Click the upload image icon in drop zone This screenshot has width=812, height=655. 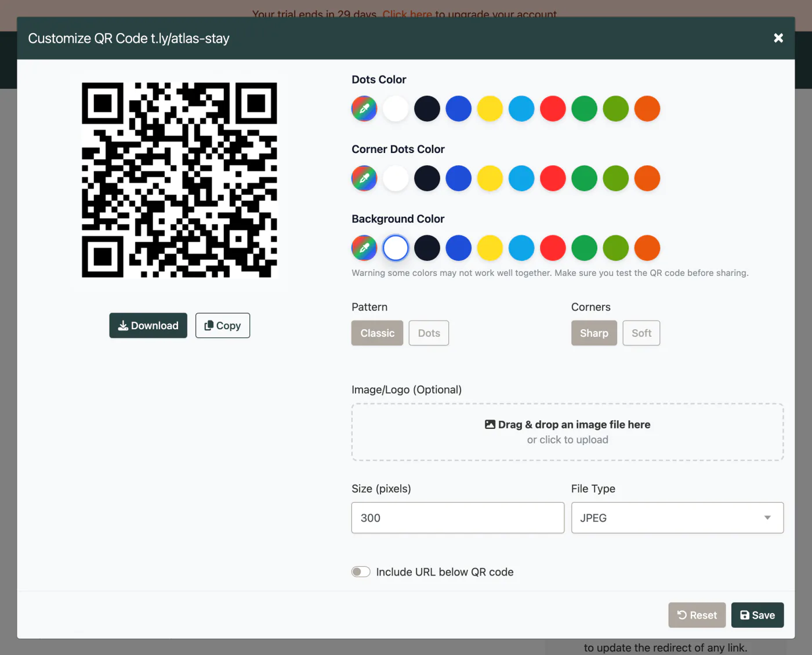[x=490, y=424]
